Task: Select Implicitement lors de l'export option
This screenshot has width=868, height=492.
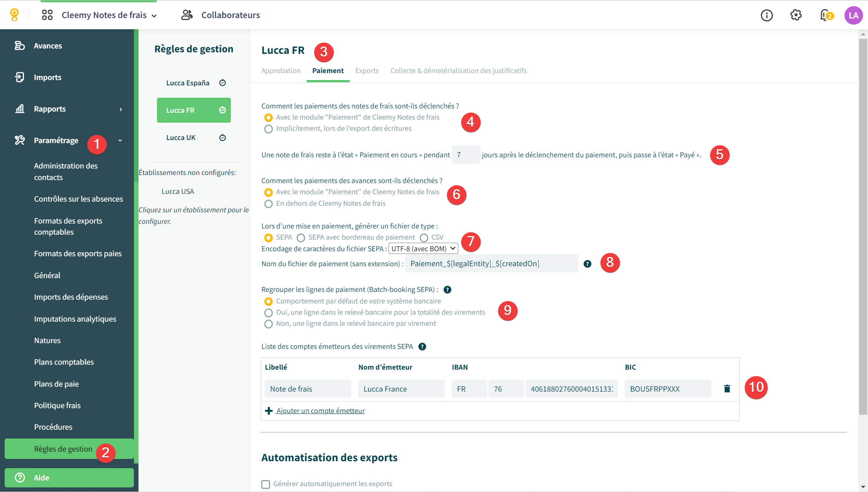Action: point(269,129)
